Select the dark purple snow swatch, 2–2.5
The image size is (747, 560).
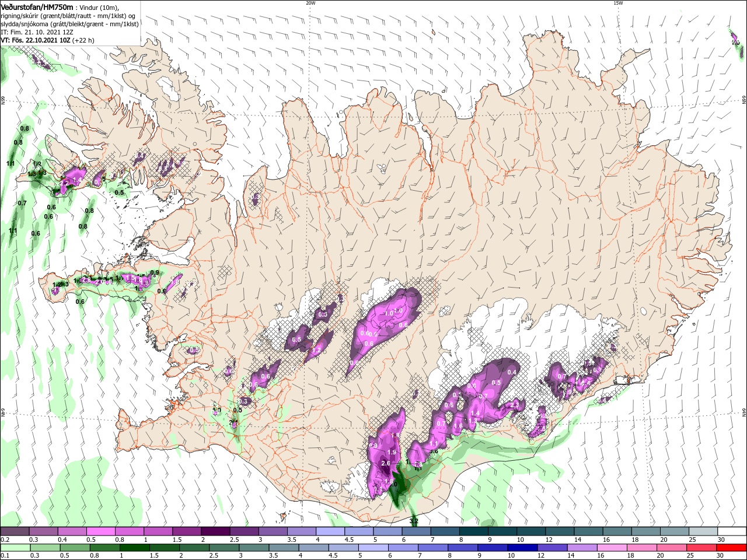pos(215,531)
